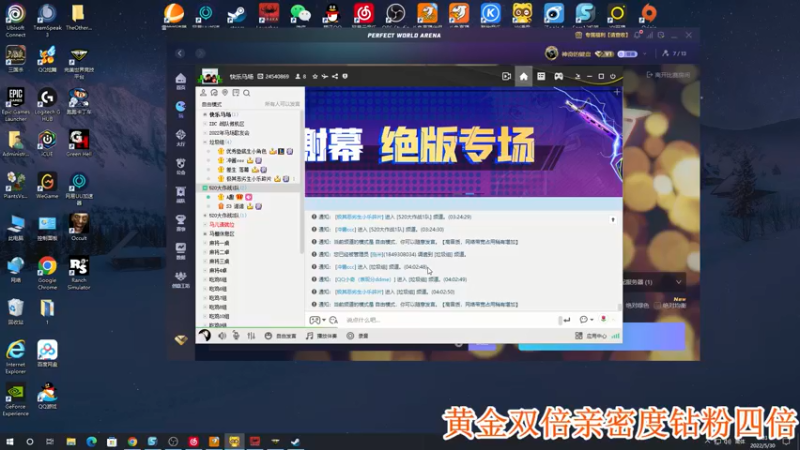Select the red 马儿退贱位 channel
800x450 pixels.
coord(222,224)
